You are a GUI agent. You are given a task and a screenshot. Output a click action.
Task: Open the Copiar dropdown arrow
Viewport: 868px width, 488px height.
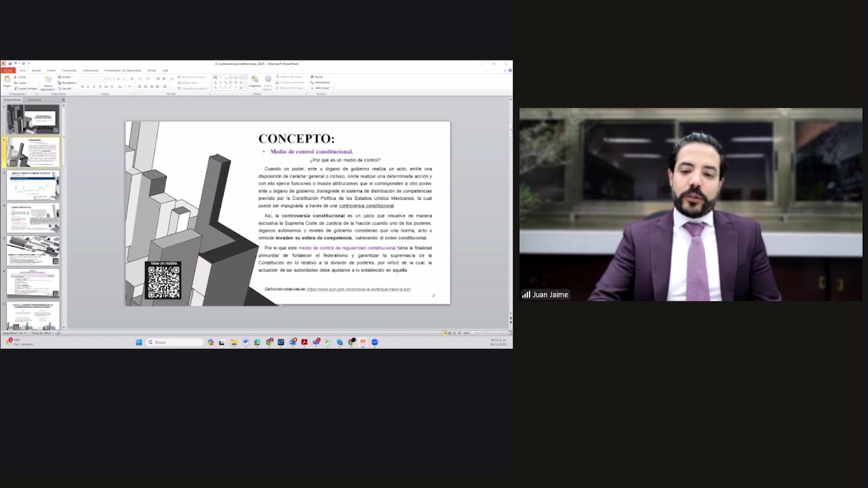tap(28, 83)
